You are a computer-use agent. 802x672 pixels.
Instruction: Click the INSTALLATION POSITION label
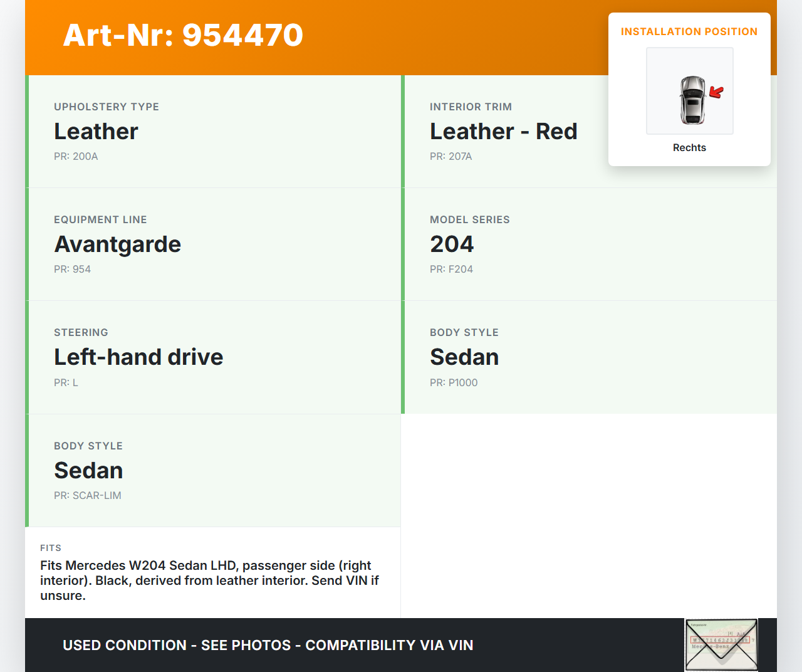(689, 31)
